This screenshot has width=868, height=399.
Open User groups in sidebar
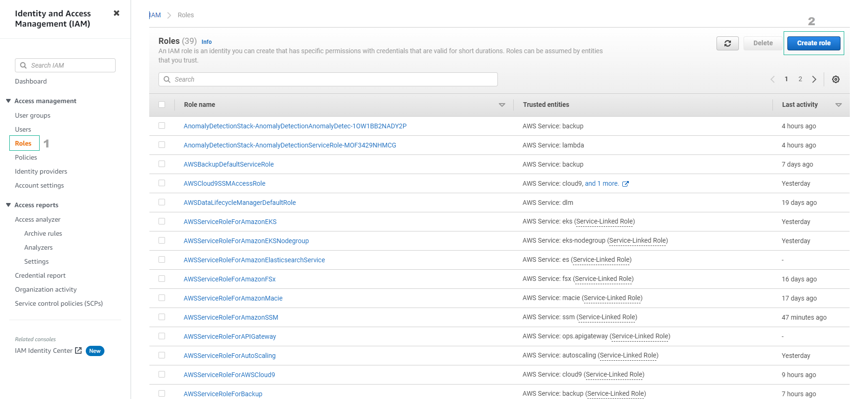tap(33, 115)
